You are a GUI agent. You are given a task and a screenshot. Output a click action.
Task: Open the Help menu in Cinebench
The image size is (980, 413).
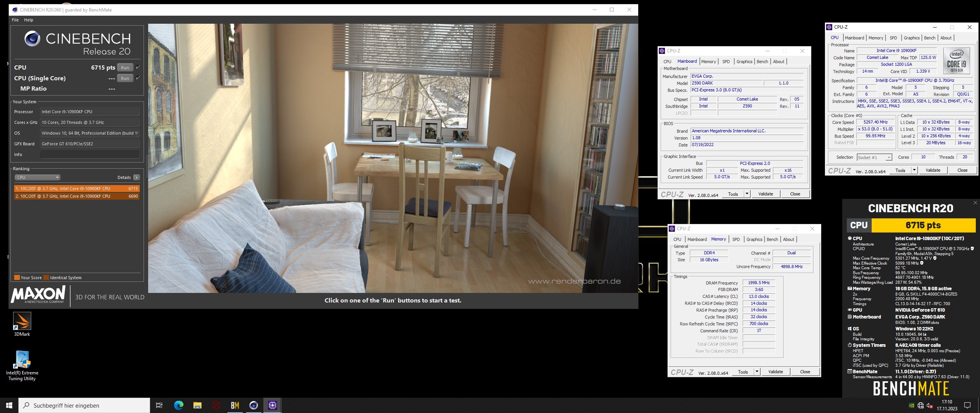[29, 20]
